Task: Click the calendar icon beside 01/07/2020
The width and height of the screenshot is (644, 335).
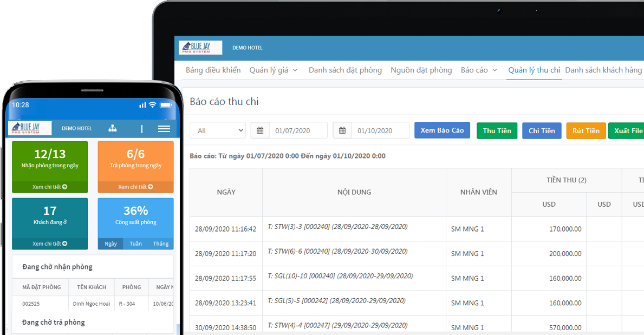Action: (260, 130)
